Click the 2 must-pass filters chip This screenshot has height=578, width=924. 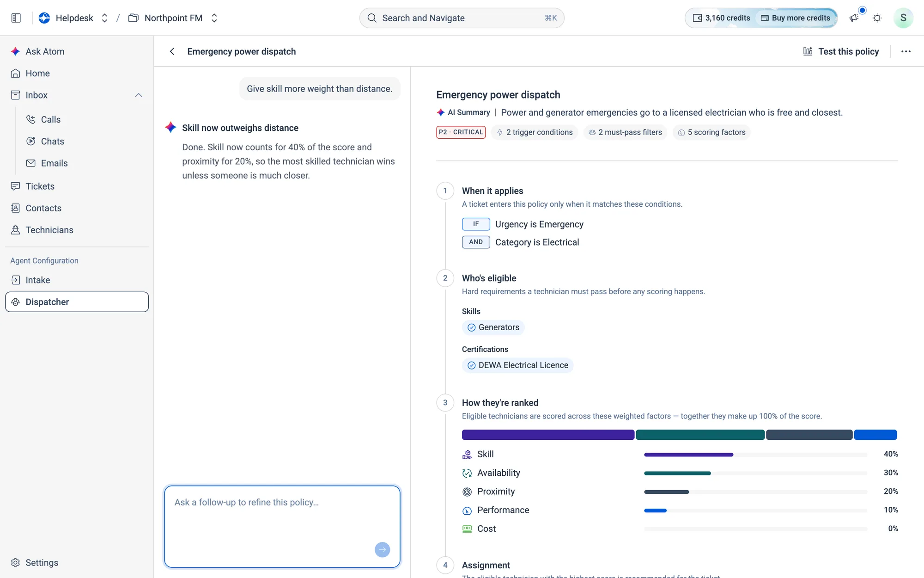(x=626, y=132)
